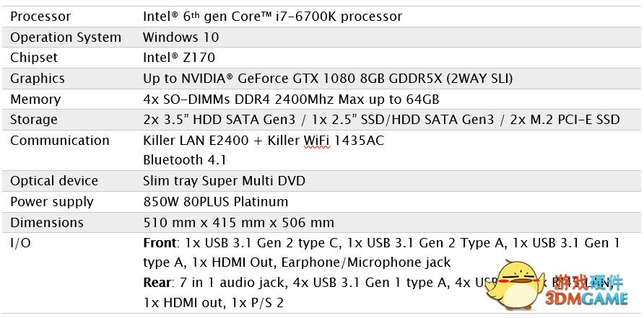Click the underlined WiFi word
The width and height of the screenshot is (644, 318).
317,141
